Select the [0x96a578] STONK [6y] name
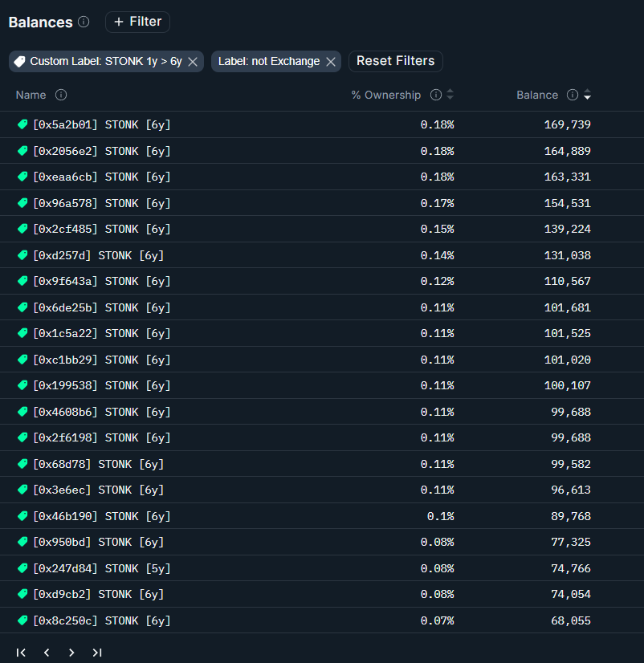The width and height of the screenshot is (644, 663). click(x=101, y=203)
